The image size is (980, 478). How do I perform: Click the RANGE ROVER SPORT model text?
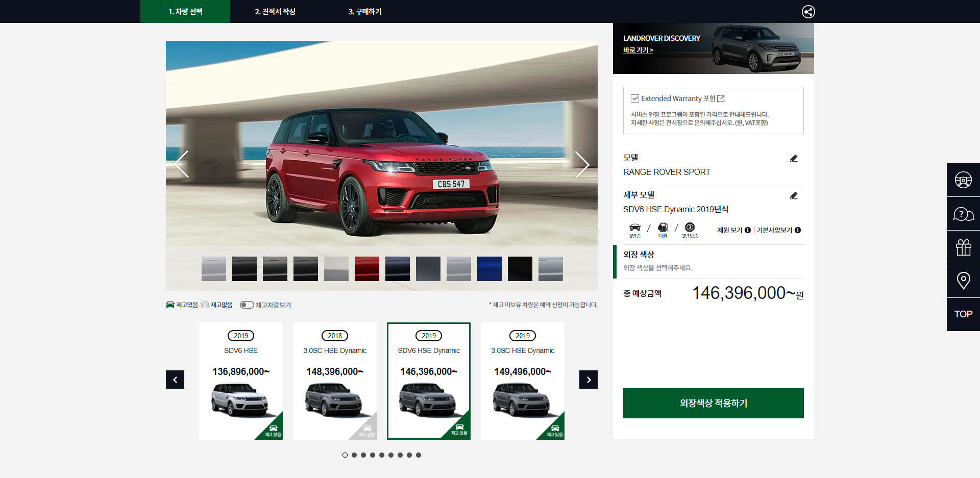point(667,172)
